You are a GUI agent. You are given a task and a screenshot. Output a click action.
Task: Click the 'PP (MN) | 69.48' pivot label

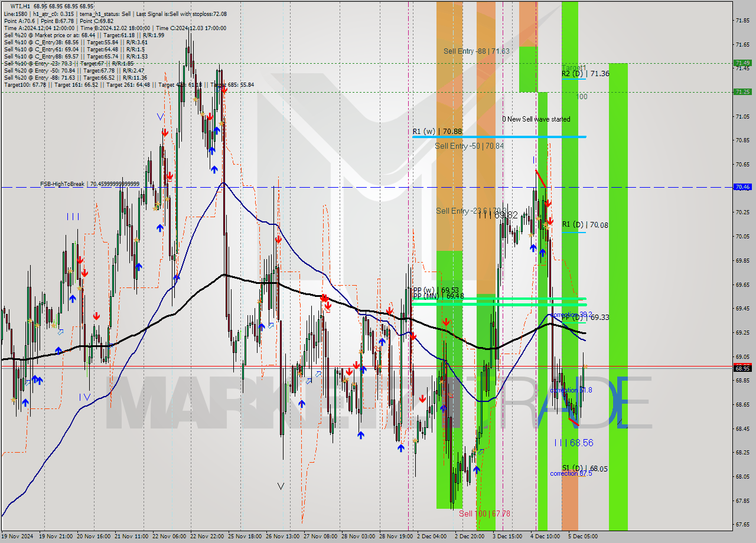tap(438, 296)
